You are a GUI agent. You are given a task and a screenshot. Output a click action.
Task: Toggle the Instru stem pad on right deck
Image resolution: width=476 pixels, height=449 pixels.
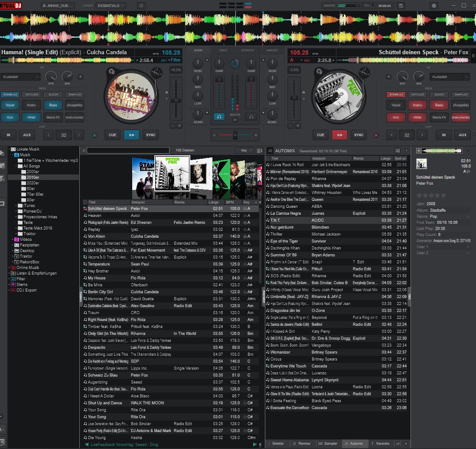click(417, 105)
